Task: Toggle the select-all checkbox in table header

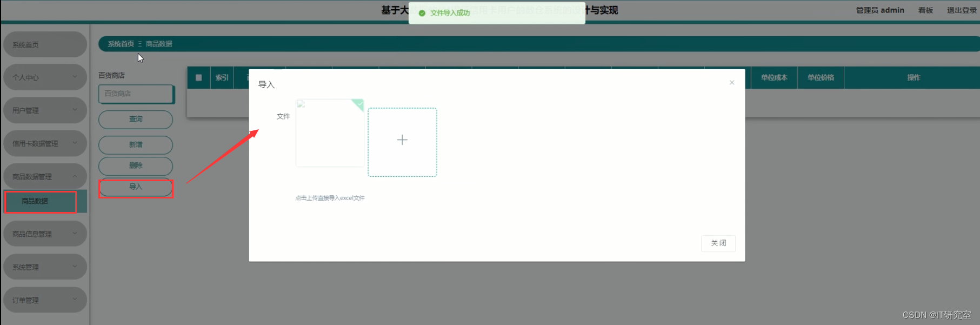Action: click(x=199, y=78)
